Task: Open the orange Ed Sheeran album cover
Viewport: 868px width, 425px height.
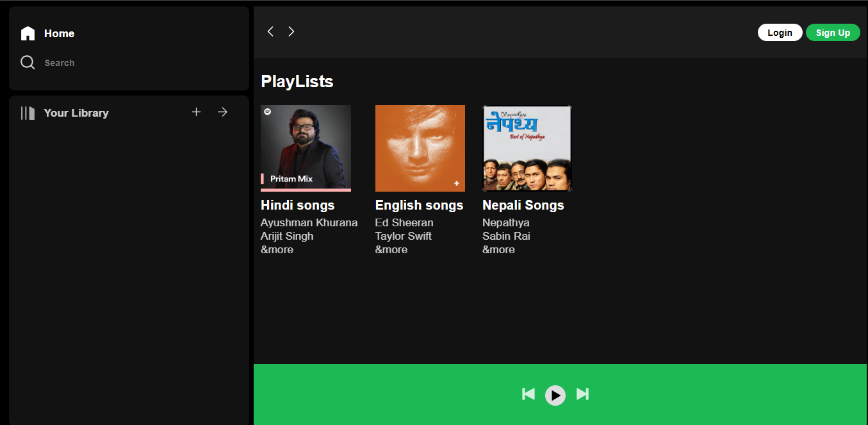Action: click(x=420, y=149)
